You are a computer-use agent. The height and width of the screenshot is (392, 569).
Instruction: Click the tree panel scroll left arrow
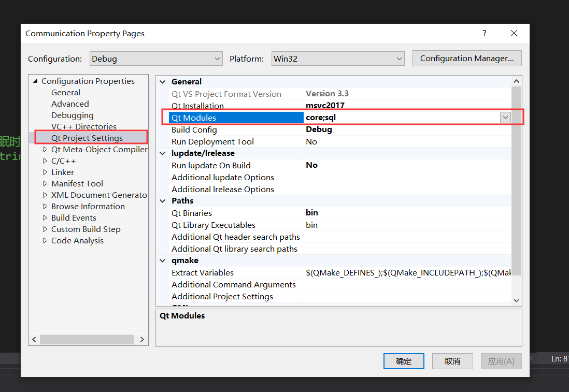34,339
